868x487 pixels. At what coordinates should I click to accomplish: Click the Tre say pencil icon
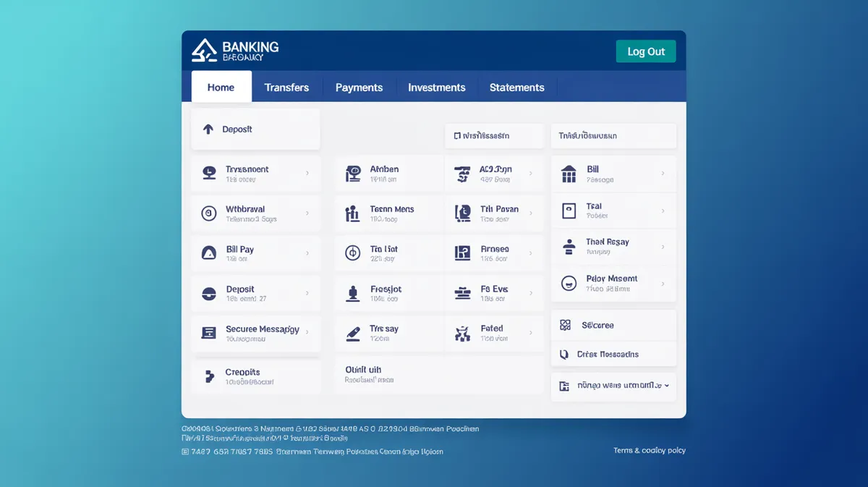click(x=352, y=333)
